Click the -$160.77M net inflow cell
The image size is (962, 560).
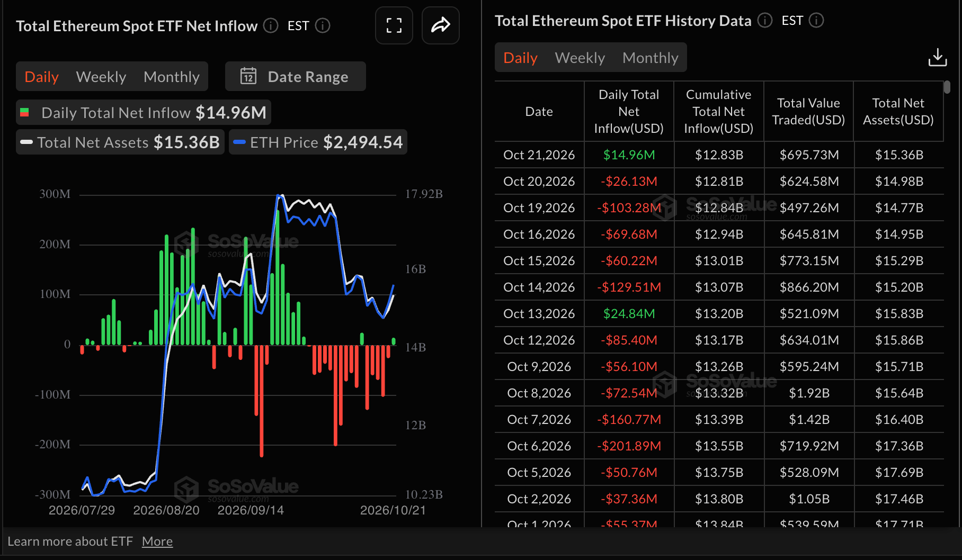coord(629,419)
